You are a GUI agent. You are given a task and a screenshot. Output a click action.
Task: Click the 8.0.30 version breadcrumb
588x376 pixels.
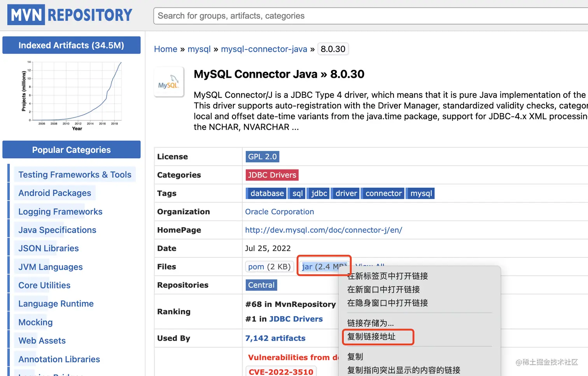point(333,49)
